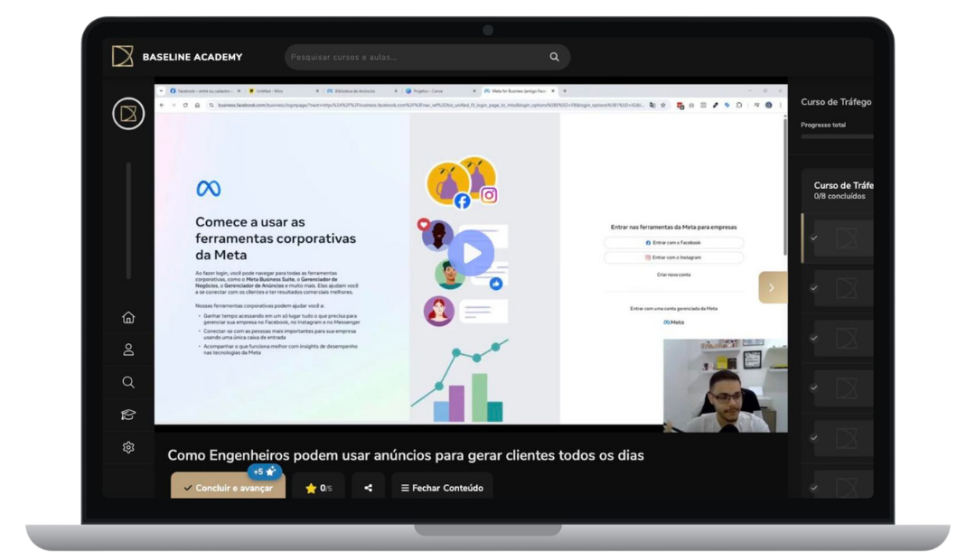Toggle the fourth lesson's checkmark in the list
Image resolution: width=976 pixels, height=560 pixels.
[x=813, y=388]
